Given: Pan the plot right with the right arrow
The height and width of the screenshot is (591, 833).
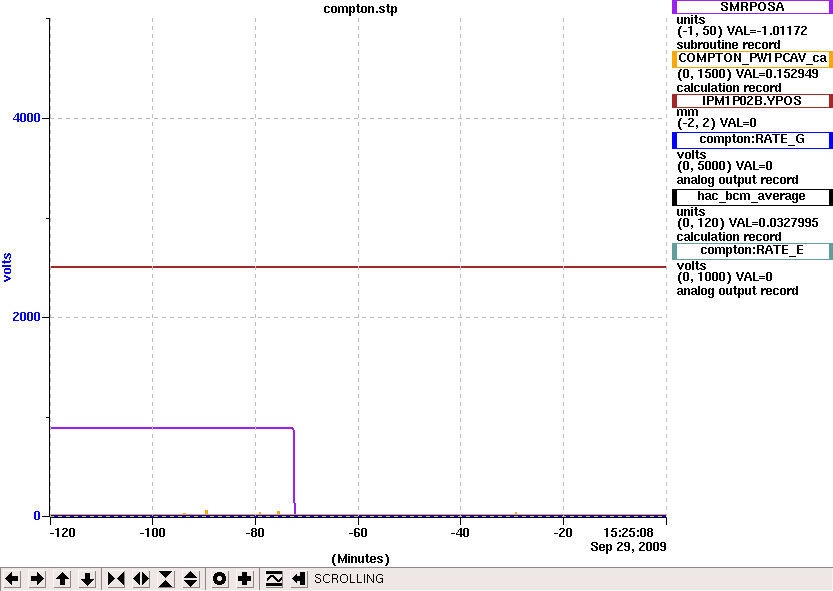Looking at the screenshot, I should click(37, 579).
